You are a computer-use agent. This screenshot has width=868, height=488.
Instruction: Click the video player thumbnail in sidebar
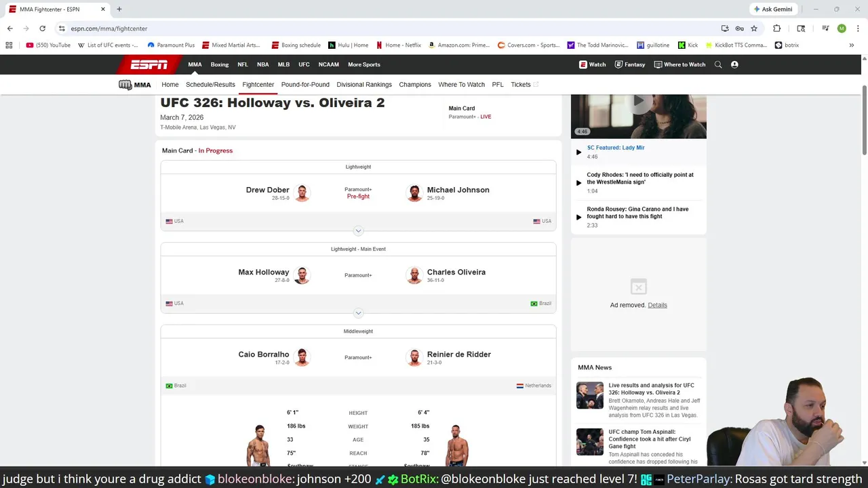tap(638, 116)
